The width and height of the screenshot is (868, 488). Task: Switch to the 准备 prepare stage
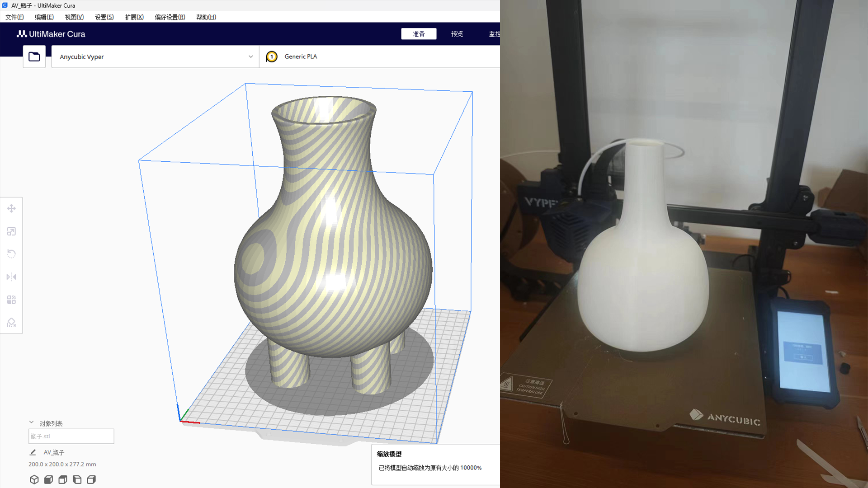(419, 34)
